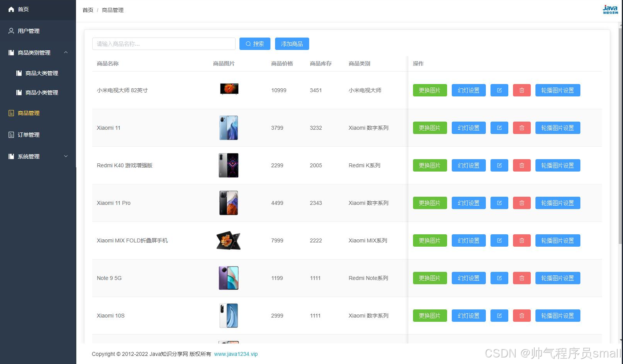This screenshot has height=364, width=623.
Task: Click the 搜索 button
Action: coord(255,44)
